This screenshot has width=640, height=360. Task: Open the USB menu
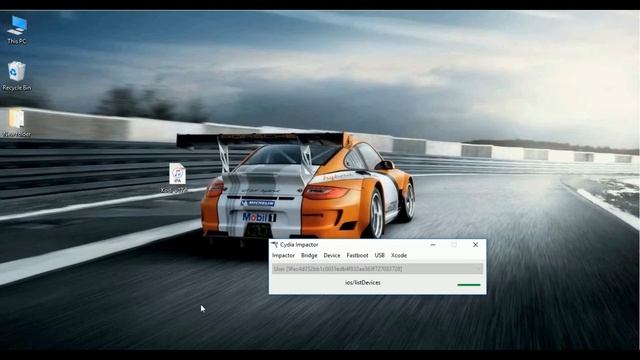(380, 256)
